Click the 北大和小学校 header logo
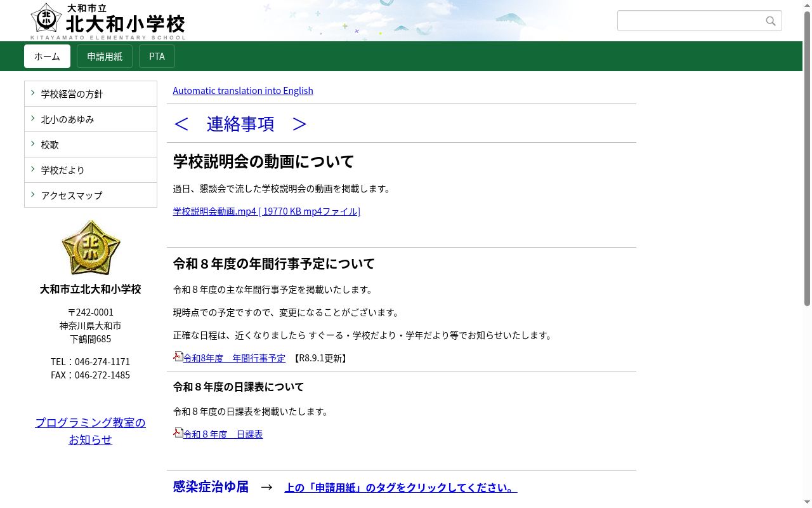Screen dimensions: 812x508 coord(108,21)
